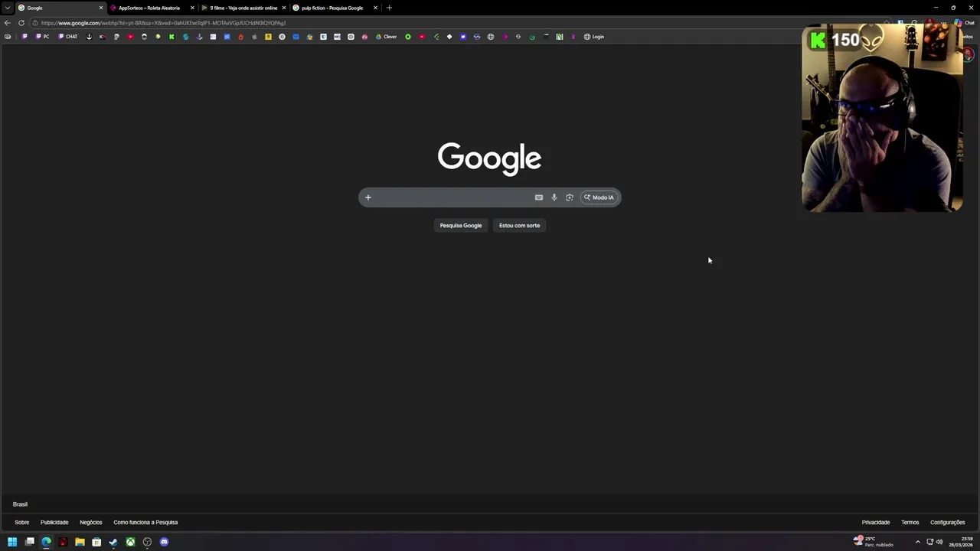Reload the page
This screenshot has height=551, width=980.
pos(21,23)
